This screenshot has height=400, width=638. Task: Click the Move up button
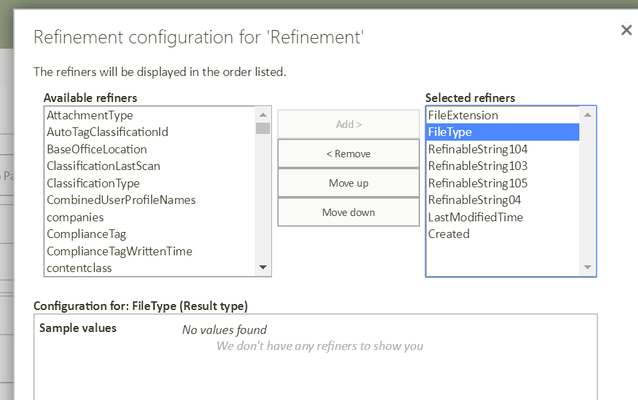tap(348, 183)
